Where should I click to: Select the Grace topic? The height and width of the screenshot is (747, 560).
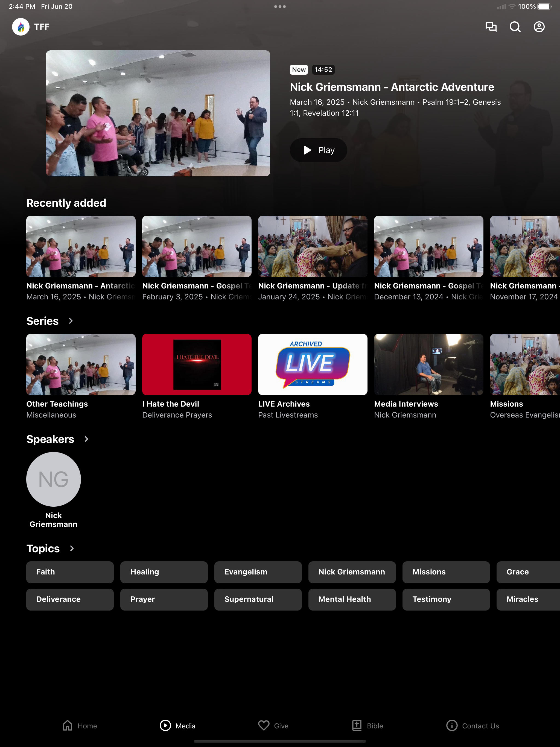click(x=528, y=572)
